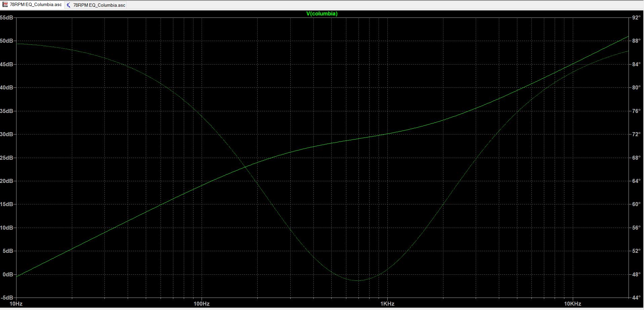Click the 45dB magnitude axis label

[6, 64]
